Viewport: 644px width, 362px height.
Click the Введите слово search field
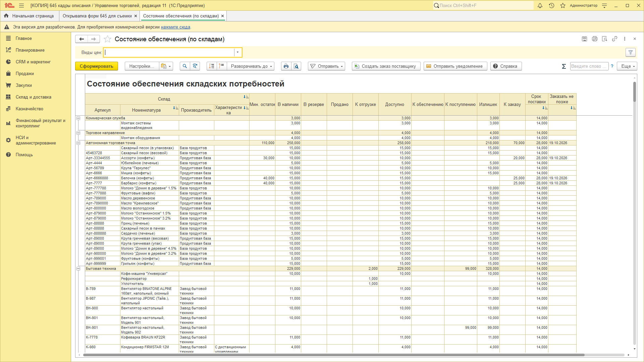coord(589,66)
